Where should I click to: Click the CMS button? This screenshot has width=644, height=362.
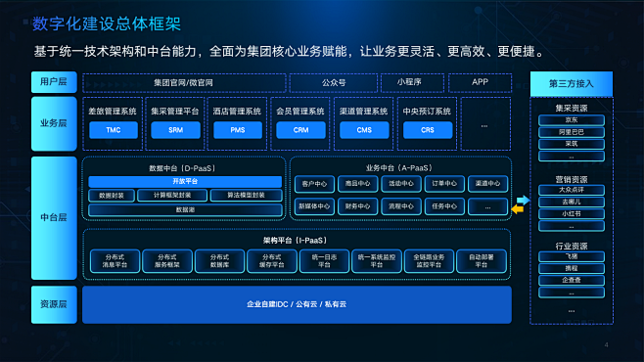(364, 130)
